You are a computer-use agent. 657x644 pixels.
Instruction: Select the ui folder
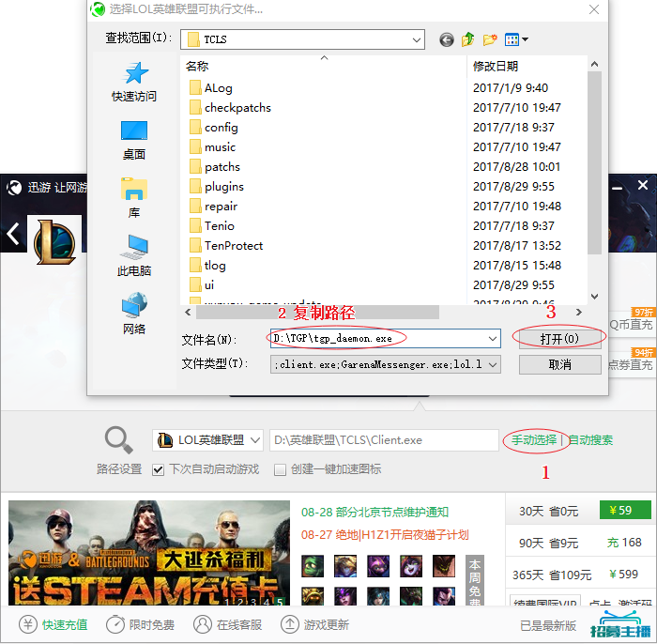202,285
